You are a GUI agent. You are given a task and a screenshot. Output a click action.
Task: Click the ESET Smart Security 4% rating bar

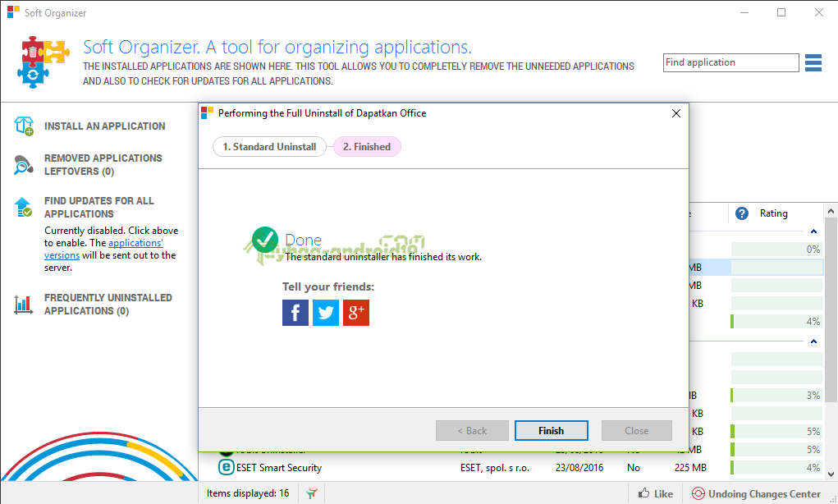point(776,467)
